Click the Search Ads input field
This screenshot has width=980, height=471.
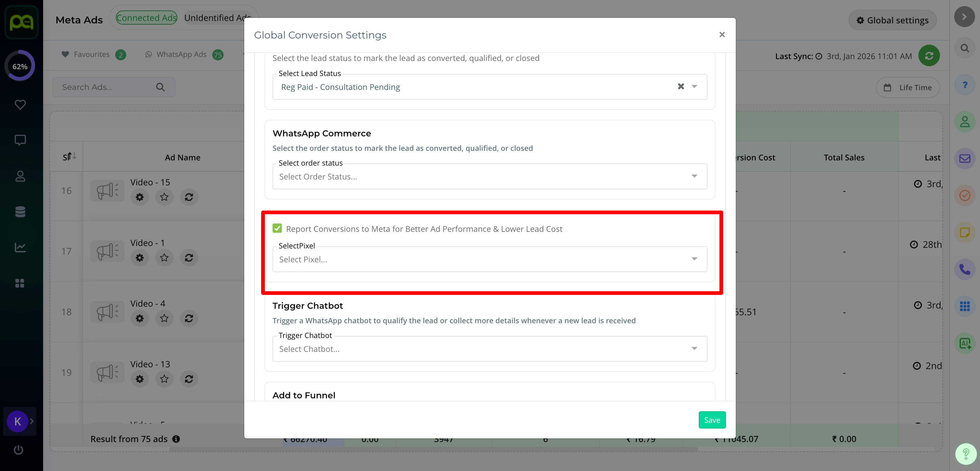(x=107, y=87)
